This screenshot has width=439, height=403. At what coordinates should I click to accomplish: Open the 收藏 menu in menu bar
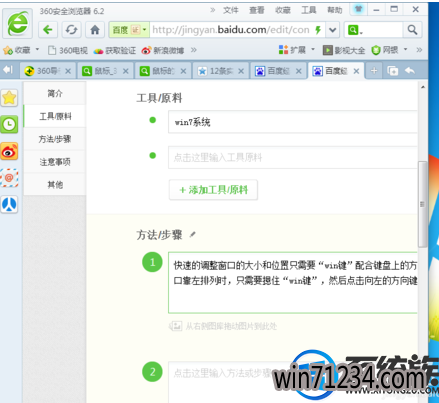(x=283, y=10)
